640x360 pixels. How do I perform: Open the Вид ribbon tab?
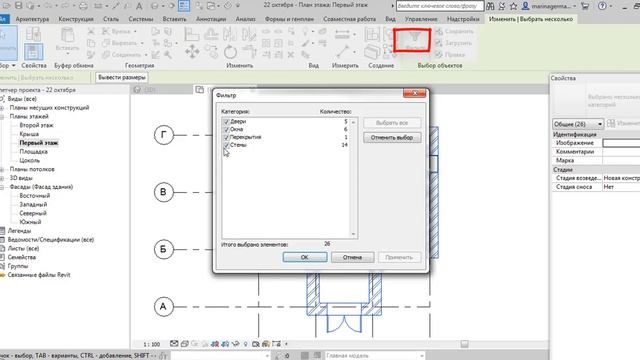pos(390,19)
